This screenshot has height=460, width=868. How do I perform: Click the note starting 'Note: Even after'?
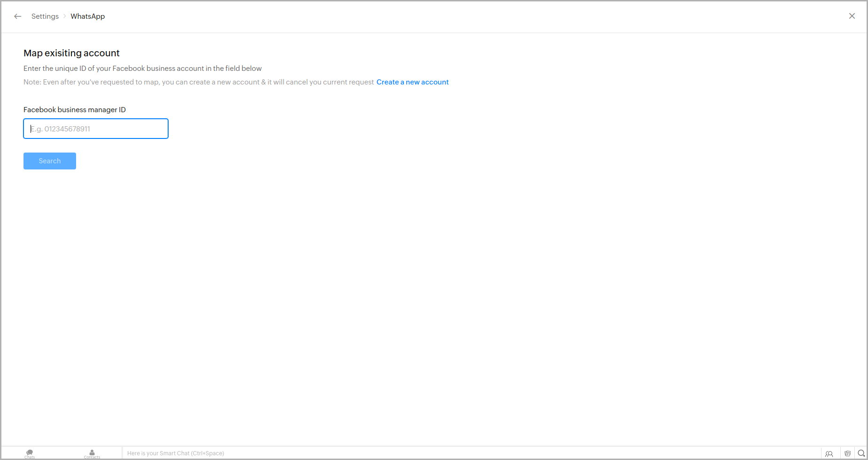[x=199, y=82]
